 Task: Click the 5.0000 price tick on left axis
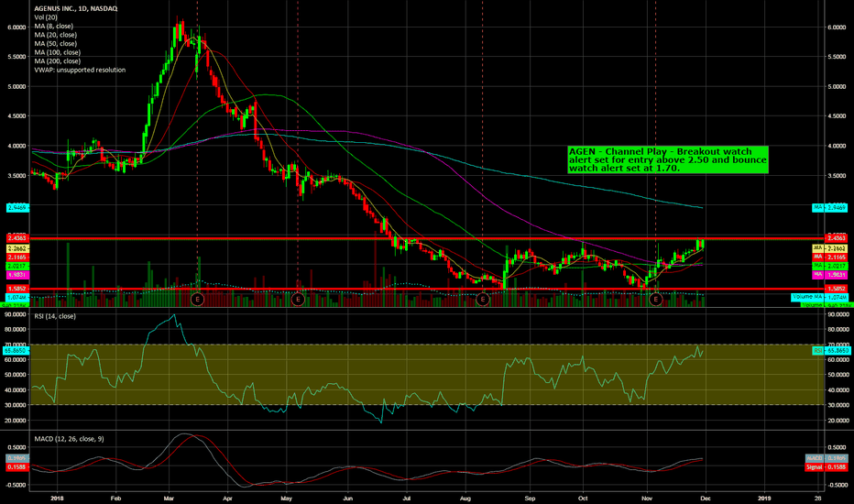click(16, 87)
